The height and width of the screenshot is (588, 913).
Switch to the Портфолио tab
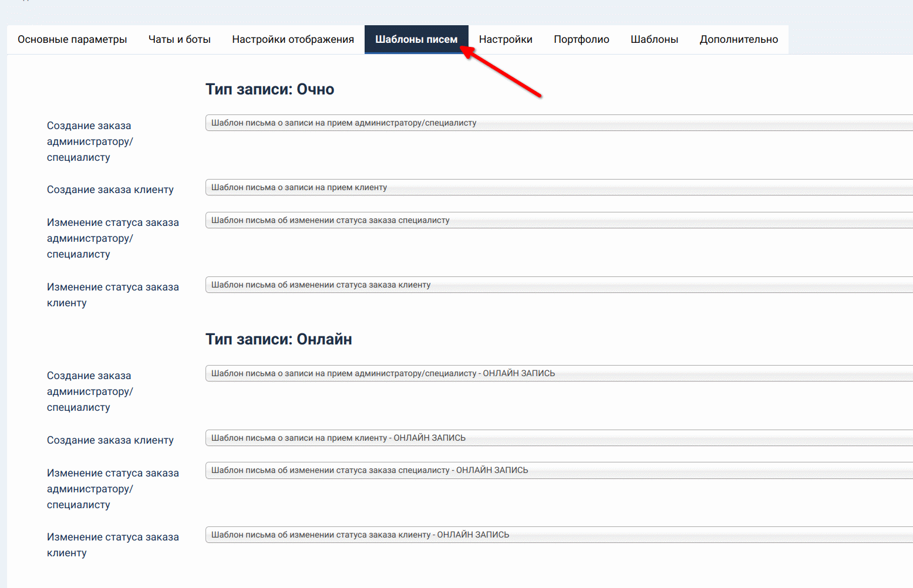tap(581, 39)
